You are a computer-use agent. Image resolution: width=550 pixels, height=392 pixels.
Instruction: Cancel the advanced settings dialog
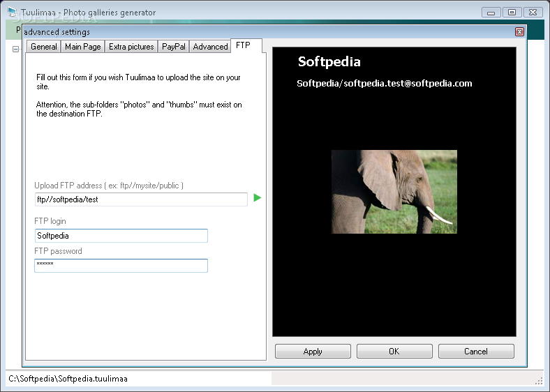(476, 352)
